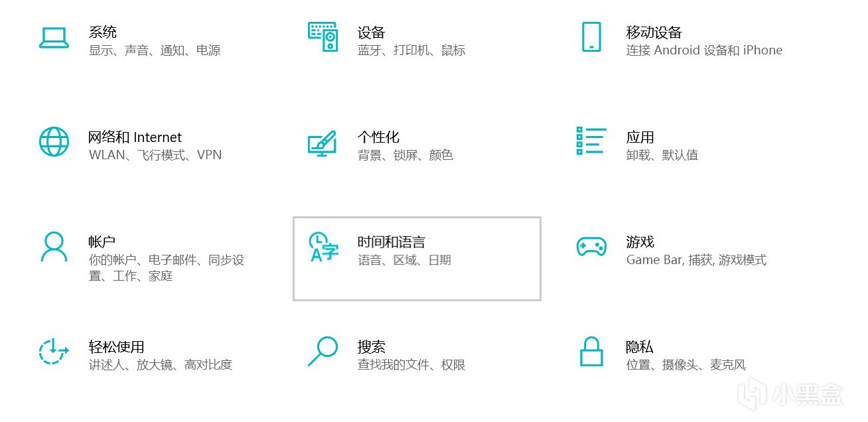Go to 网络和 Internet title

[135, 137]
